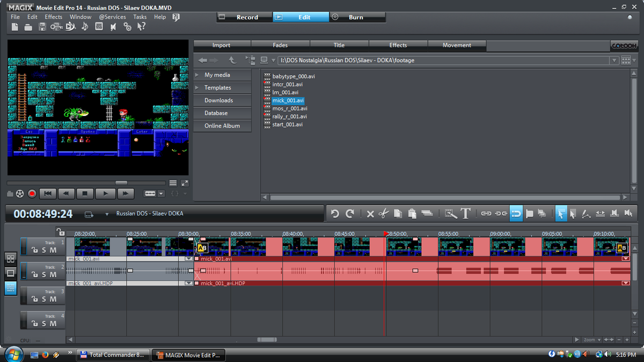Click the musical notes icon in the top toolbar
644x362 pixels.
[85, 27]
